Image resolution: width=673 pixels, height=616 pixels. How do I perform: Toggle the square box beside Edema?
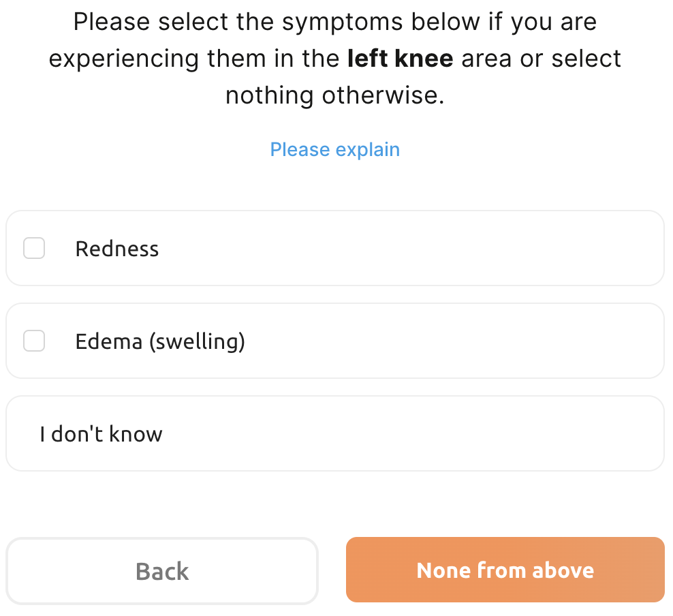(x=34, y=341)
